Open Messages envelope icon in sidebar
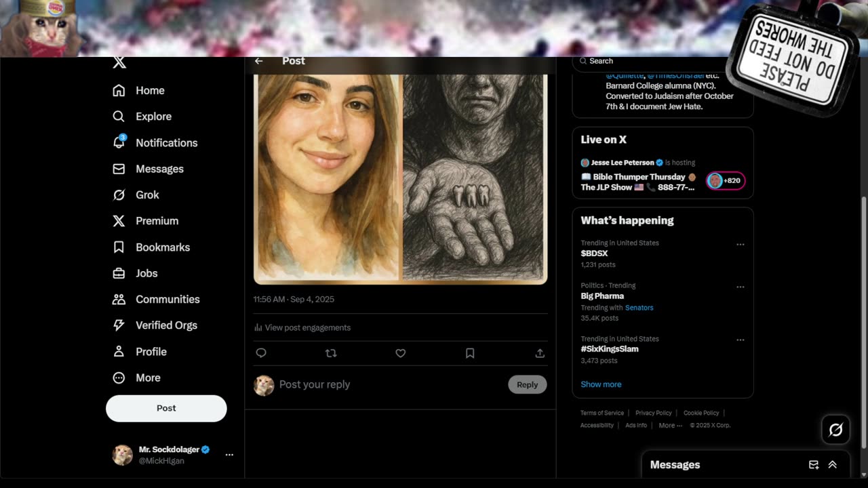This screenshot has height=488, width=868. [x=119, y=169]
